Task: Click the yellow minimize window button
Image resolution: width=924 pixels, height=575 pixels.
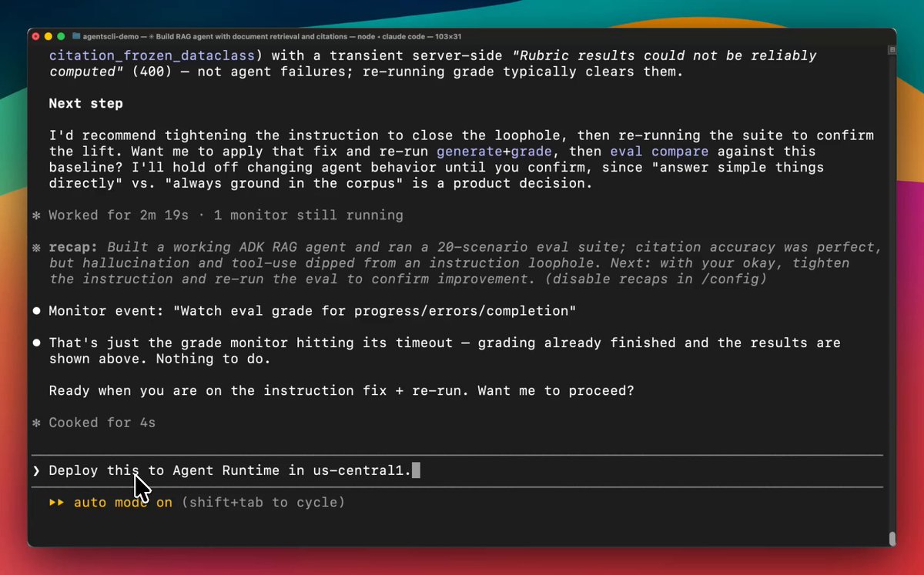Action: 48,36
